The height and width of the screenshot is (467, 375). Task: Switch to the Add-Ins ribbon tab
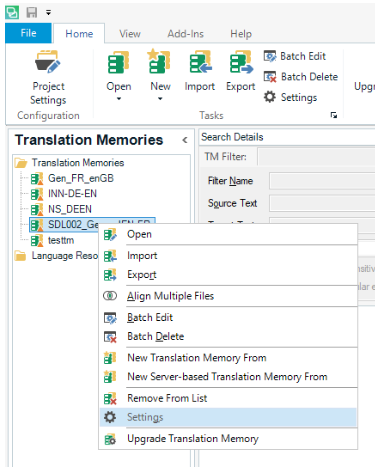pyautogui.click(x=185, y=34)
